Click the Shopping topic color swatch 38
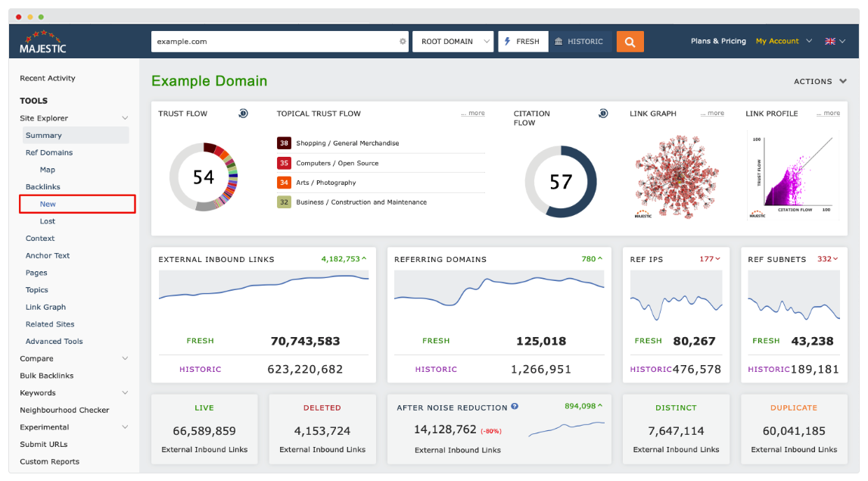This screenshot has width=868, height=481. 285,143
